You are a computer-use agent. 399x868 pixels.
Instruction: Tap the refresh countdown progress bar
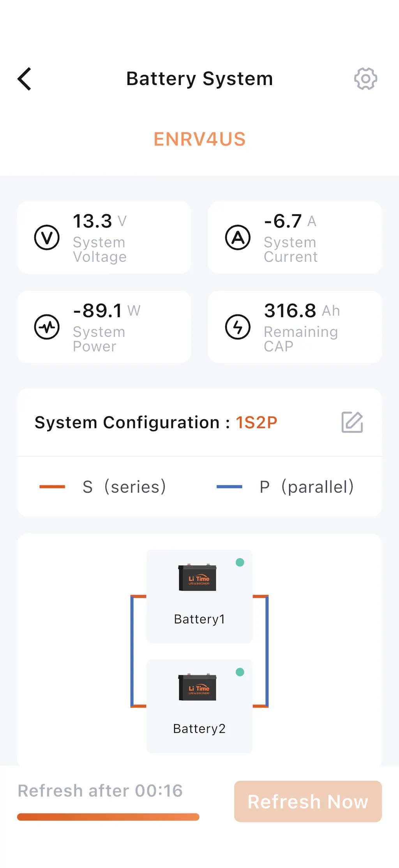click(x=108, y=817)
